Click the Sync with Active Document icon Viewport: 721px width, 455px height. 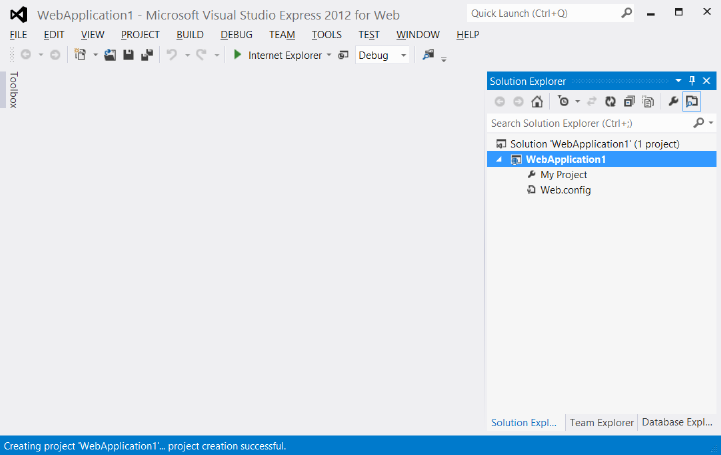pyautogui.click(x=592, y=101)
